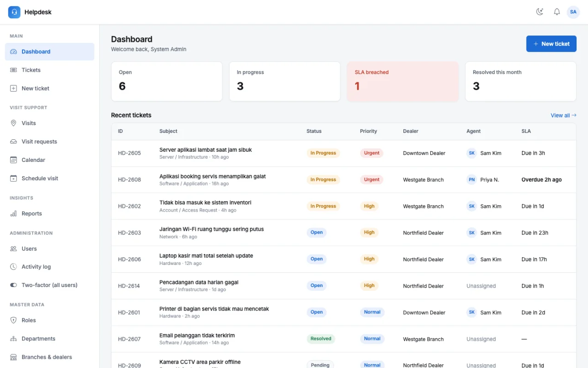
Task: Click the Branches & dealers building icon
Action: pyautogui.click(x=13, y=357)
